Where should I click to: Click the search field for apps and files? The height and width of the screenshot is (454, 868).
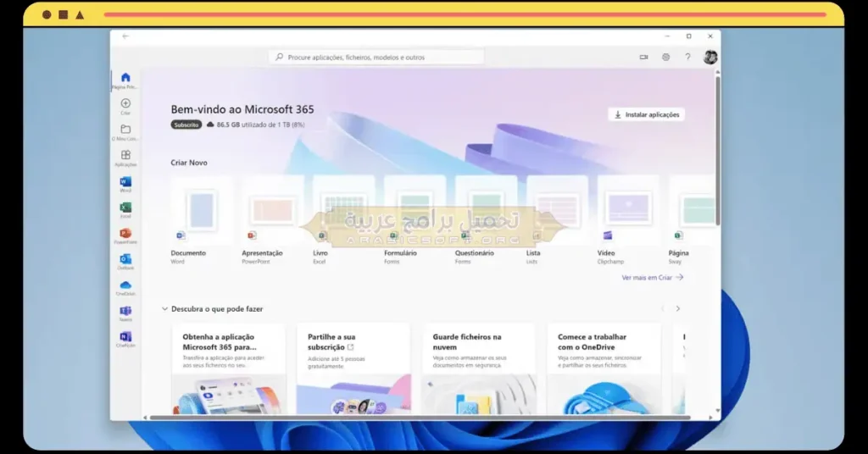(x=376, y=57)
